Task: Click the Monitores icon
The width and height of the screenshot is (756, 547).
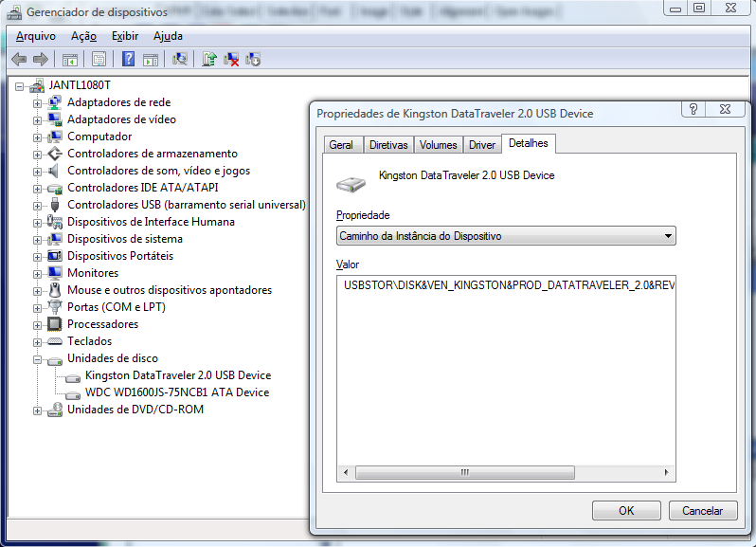Action: pos(55,273)
